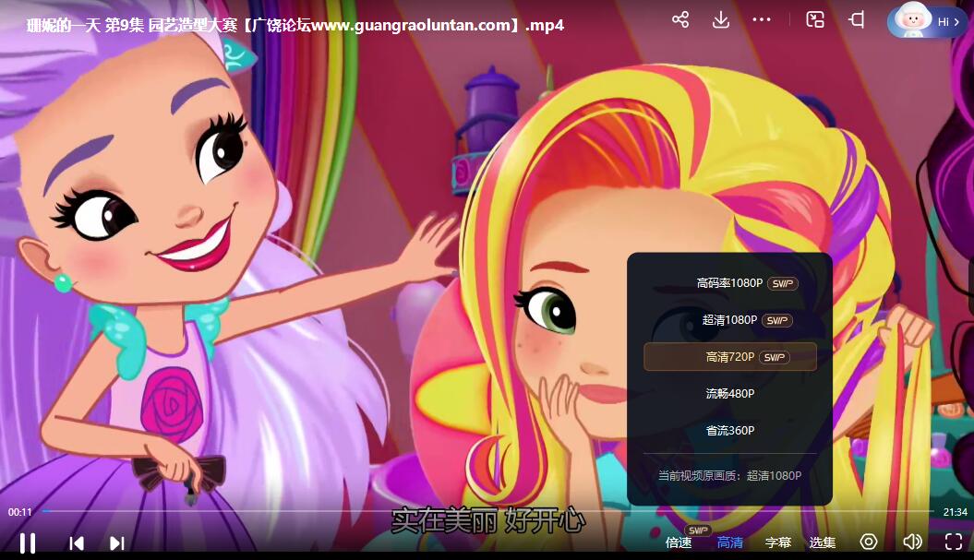
Task: Open the 选集 episode list
Action: click(x=823, y=542)
